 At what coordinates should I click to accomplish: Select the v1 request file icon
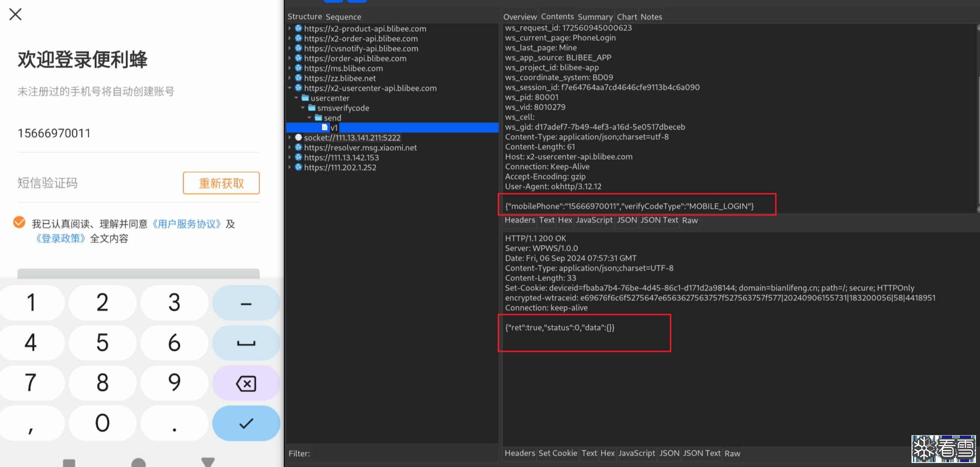[x=325, y=127]
